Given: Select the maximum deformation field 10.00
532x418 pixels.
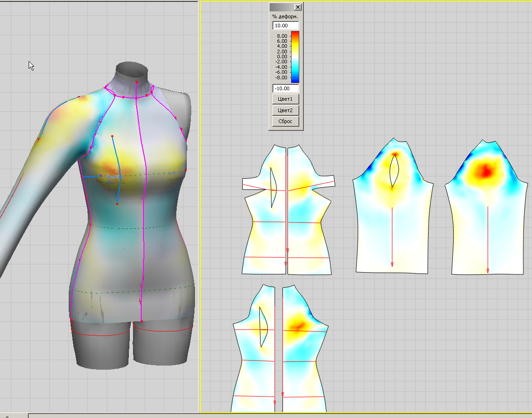Looking at the screenshot, I should pos(285,26).
